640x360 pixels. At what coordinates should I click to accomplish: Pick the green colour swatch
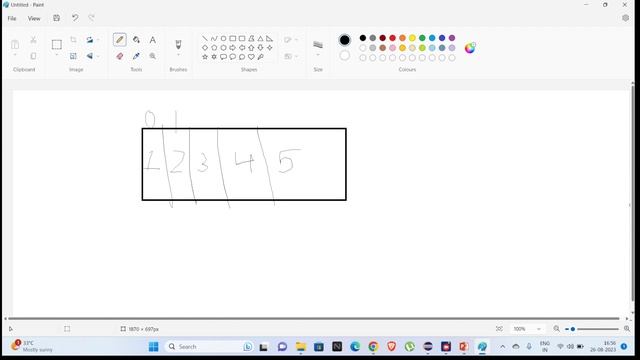pyautogui.click(x=422, y=38)
